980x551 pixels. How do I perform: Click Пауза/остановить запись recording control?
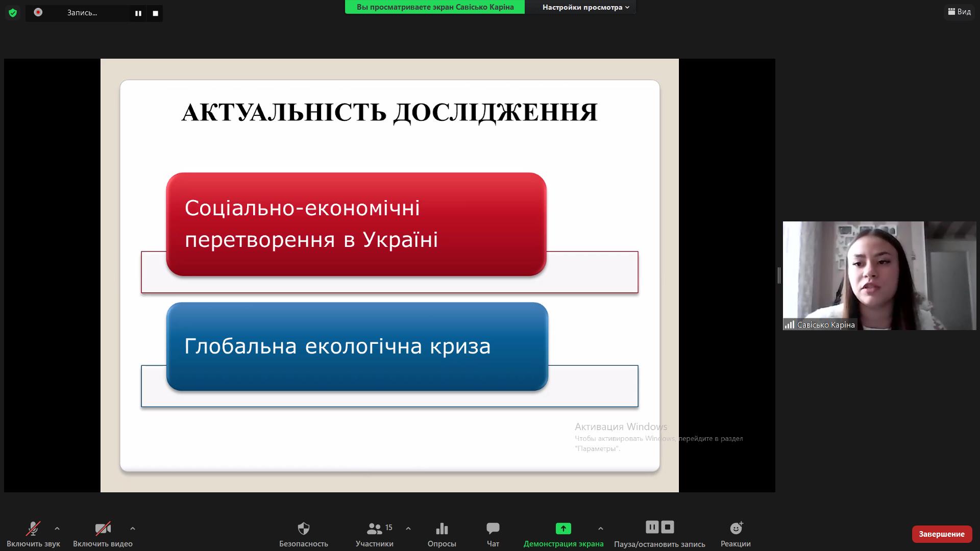(x=659, y=534)
